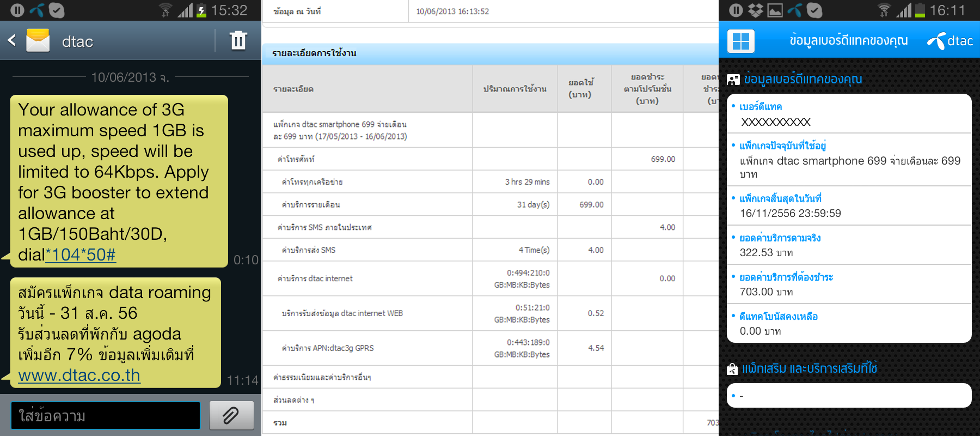Tap the signal strength icon in left status bar
Image resolution: width=980 pixels, height=436 pixels.
(185, 10)
